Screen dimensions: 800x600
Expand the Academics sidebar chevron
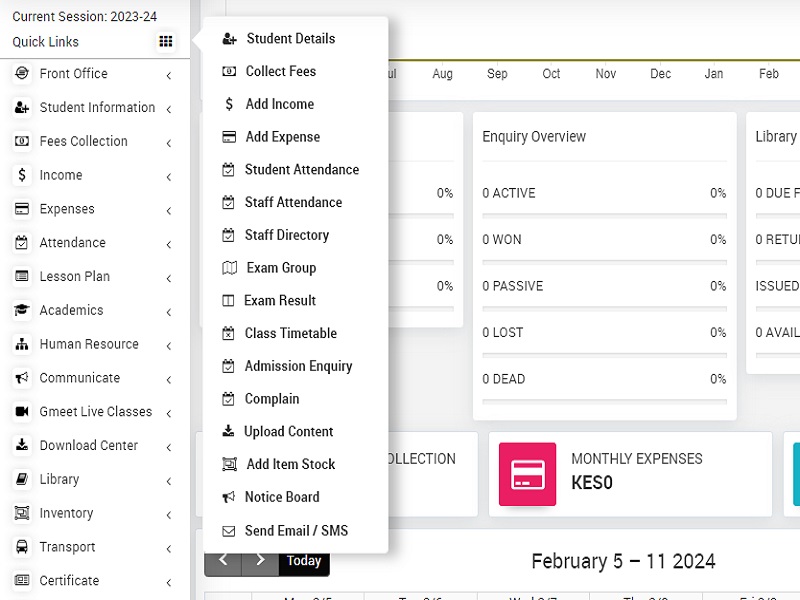point(169,312)
